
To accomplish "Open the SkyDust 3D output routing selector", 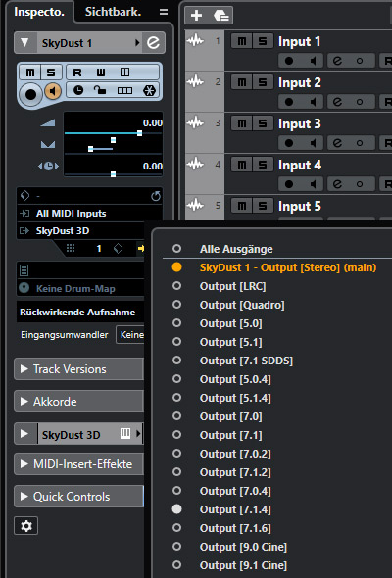I will click(x=81, y=231).
